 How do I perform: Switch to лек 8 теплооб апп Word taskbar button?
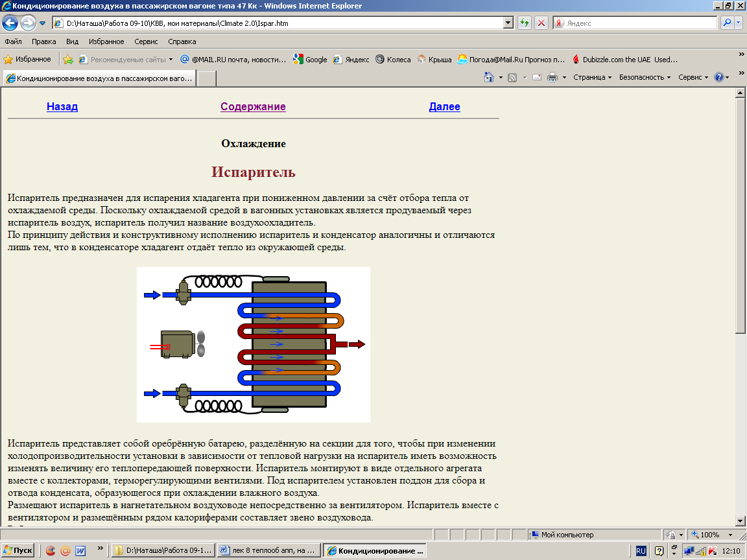[268, 550]
